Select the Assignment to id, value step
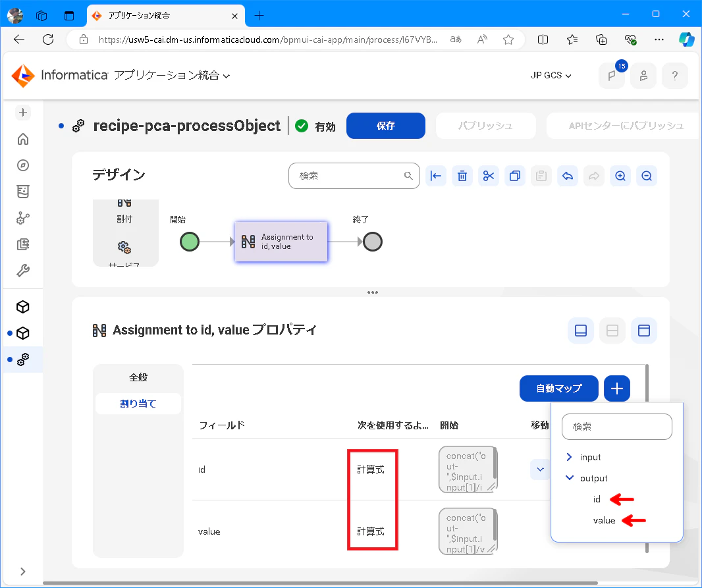702x588 pixels. click(281, 242)
